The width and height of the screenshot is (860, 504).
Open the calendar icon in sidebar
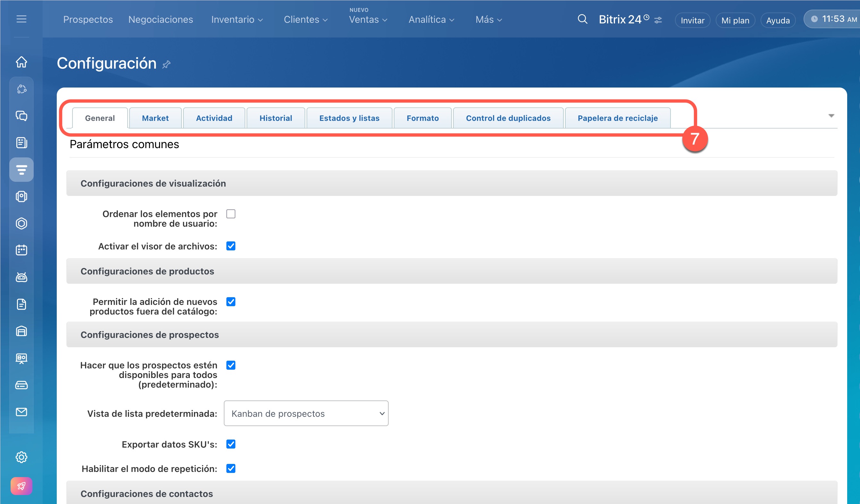[21, 250]
